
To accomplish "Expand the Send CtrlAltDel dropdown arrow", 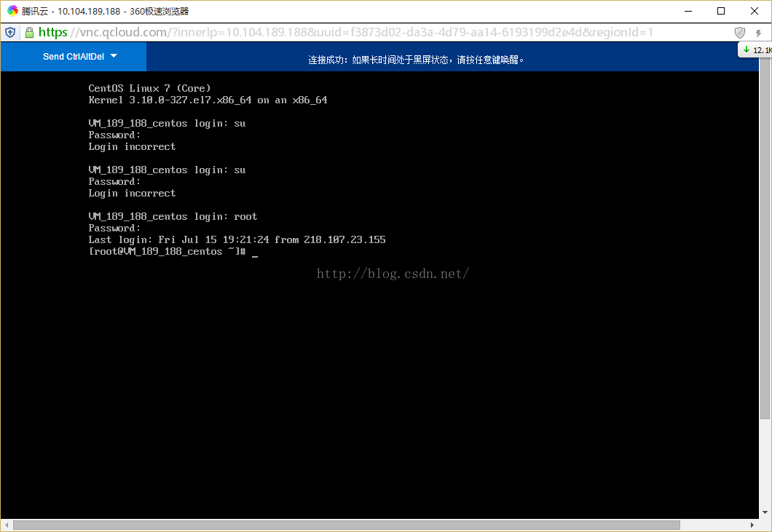I will (x=114, y=55).
